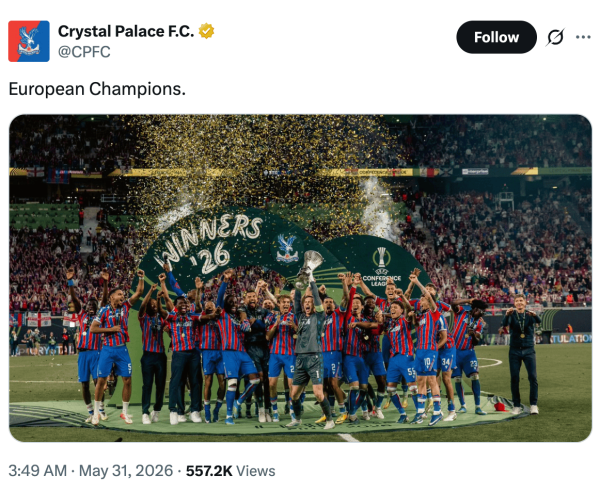Click the man in dark suit wearing medal
Screen dimensions: 600x492
[x=522, y=354]
